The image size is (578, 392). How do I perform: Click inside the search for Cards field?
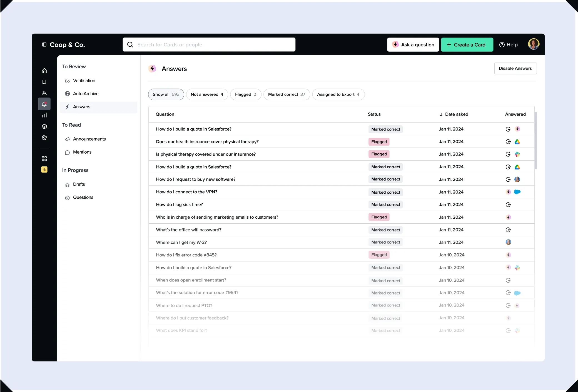[209, 44]
